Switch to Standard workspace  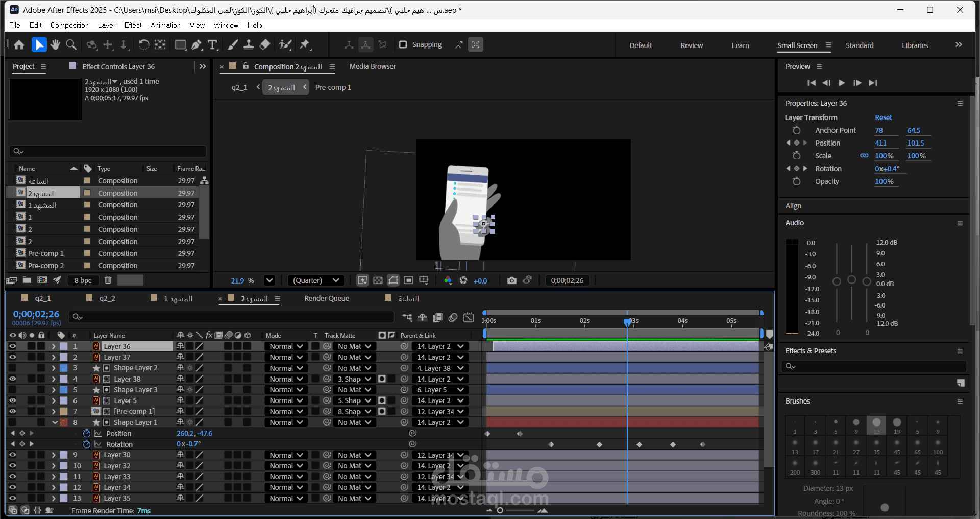click(x=860, y=45)
